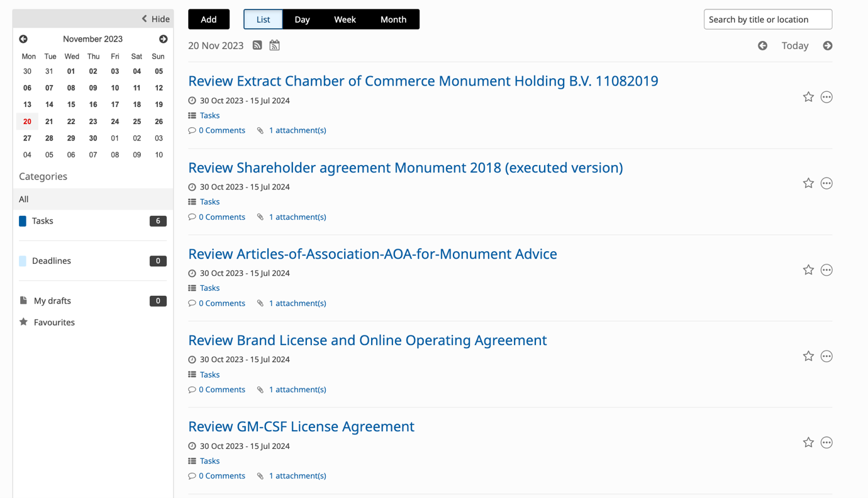The height and width of the screenshot is (498, 868).
Task: Star the GM-CSF License Agreement task
Action: [808, 443]
